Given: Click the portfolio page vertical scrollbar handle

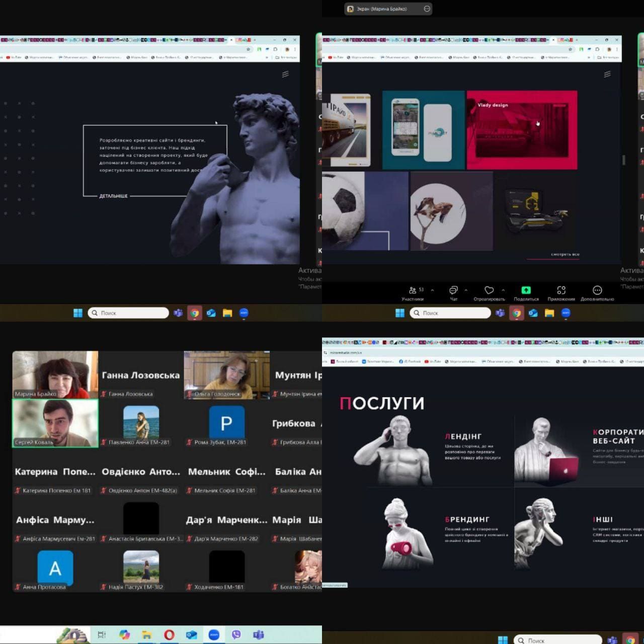Looking at the screenshot, I should [x=624, y=160].
